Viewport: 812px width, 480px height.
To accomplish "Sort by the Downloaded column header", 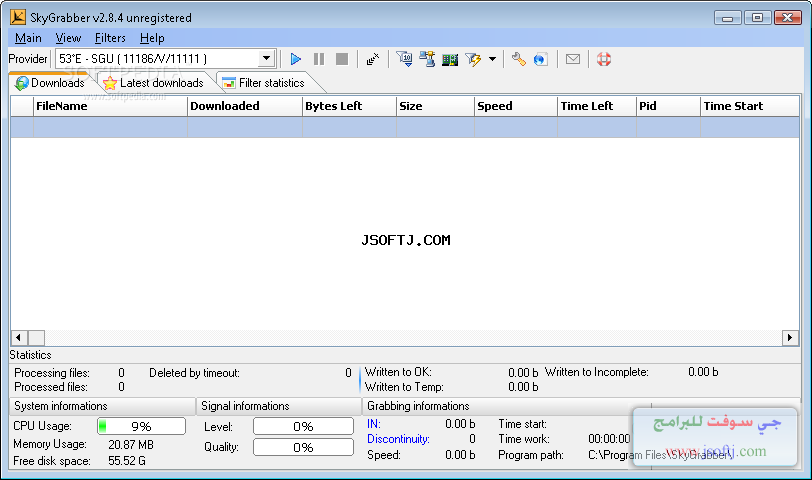I will 244,106.
